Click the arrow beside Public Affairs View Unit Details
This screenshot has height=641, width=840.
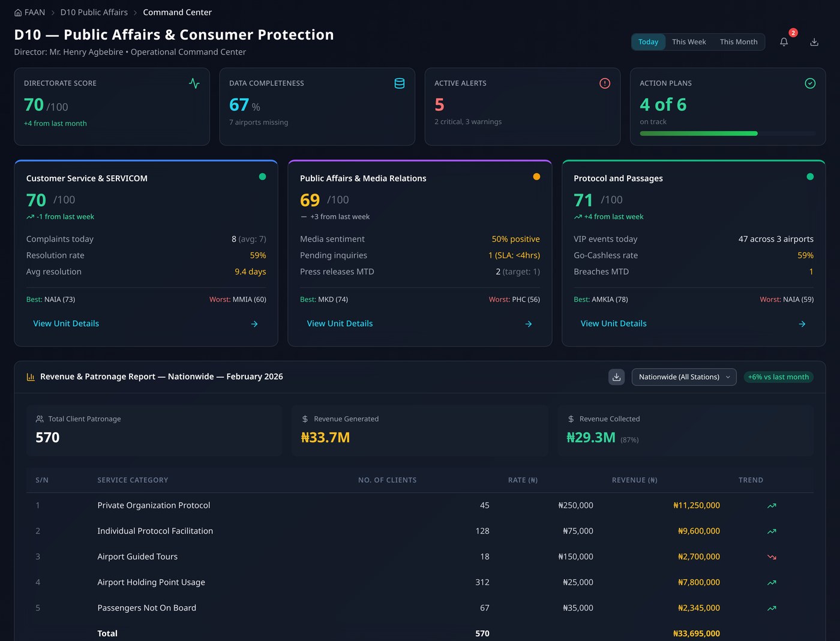coord(529,324)
